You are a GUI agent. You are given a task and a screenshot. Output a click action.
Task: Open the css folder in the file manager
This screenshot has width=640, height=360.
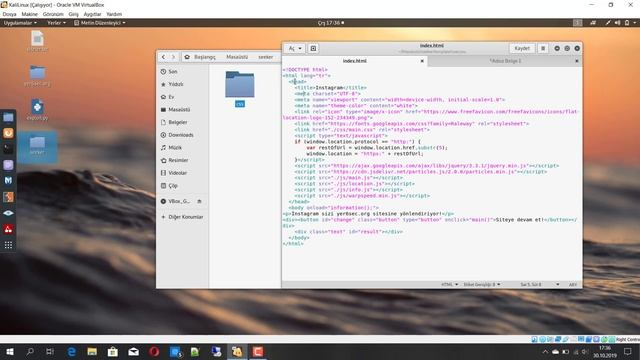click(x=240, y=89)
